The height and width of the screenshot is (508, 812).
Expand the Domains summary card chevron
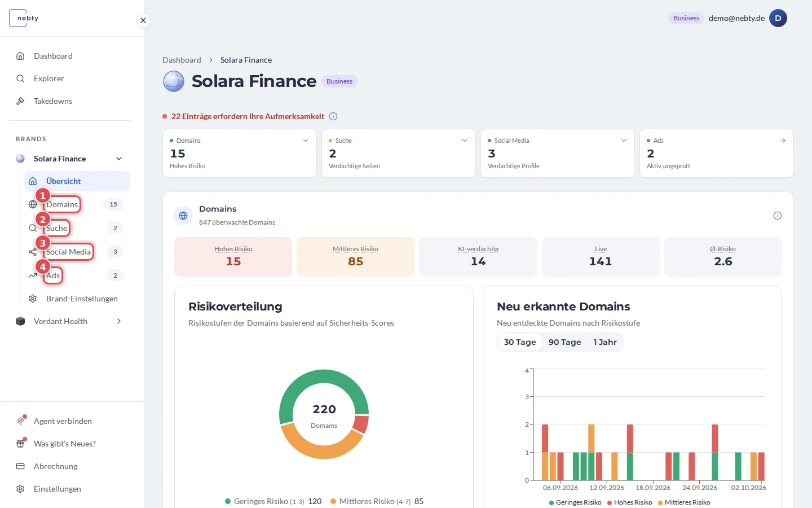click(x=306, y=141)
